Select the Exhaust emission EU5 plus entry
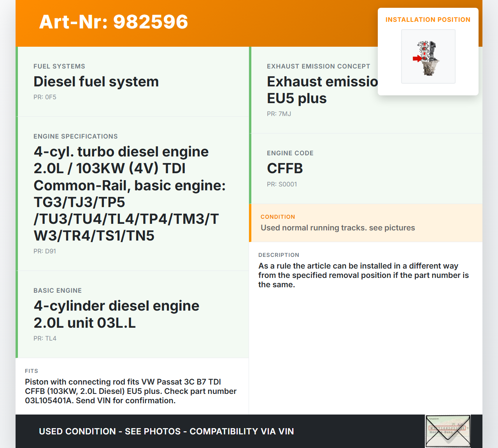 [x=322, y=90]
